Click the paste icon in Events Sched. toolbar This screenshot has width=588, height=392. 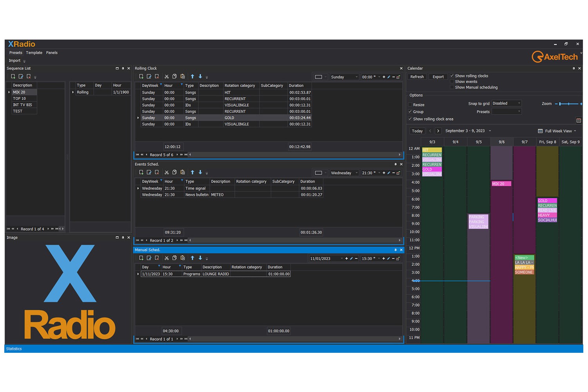[x=183, y=172]
